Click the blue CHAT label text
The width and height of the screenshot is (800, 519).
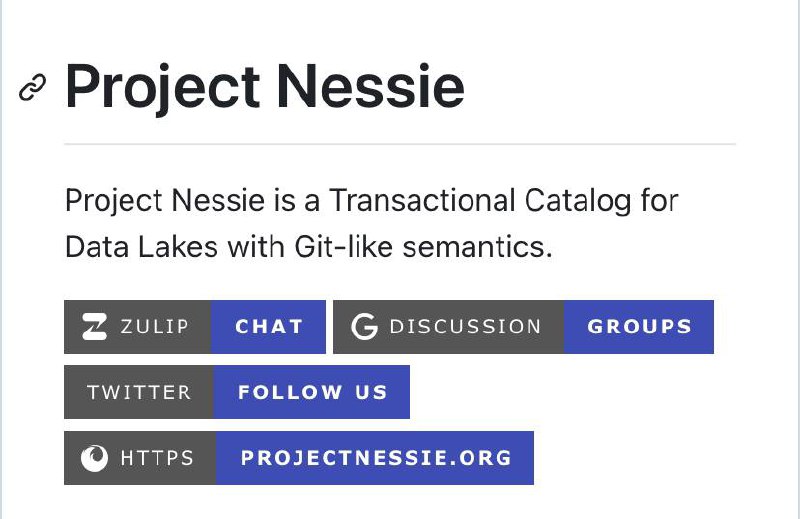point(269,327)
